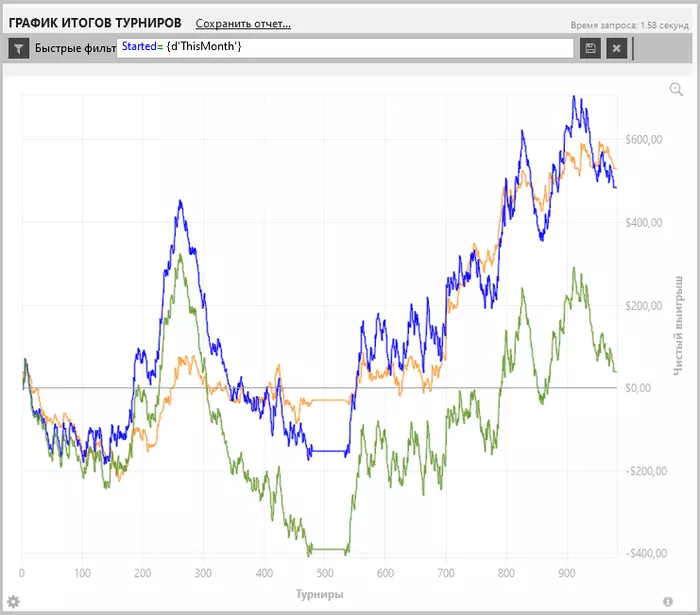The height and width of the screenshot is (615, 700).
Task: Click the Турниры x-axis title
Action: click(x=320, y=594)
